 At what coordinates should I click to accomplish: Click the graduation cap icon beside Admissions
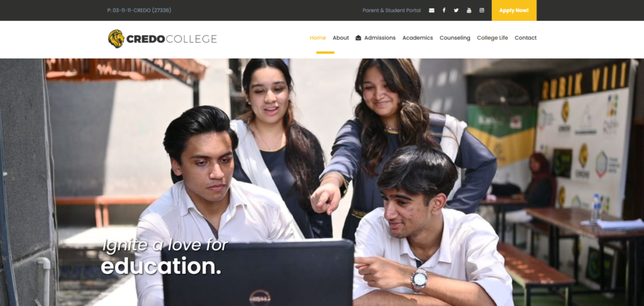point(358,38)
